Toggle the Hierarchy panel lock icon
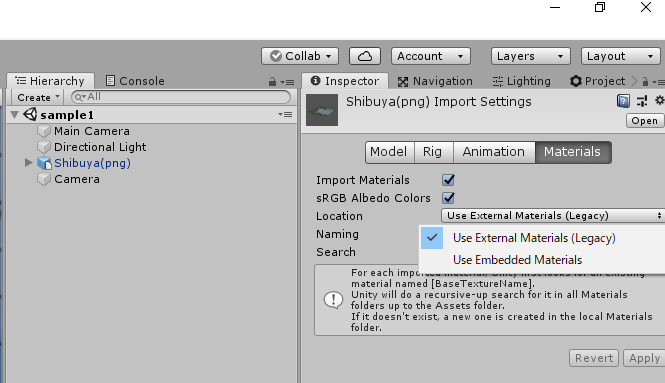Image resolution: width=665 pixels, height=383 pixels. pyautogui.click(x=272, y=81)
